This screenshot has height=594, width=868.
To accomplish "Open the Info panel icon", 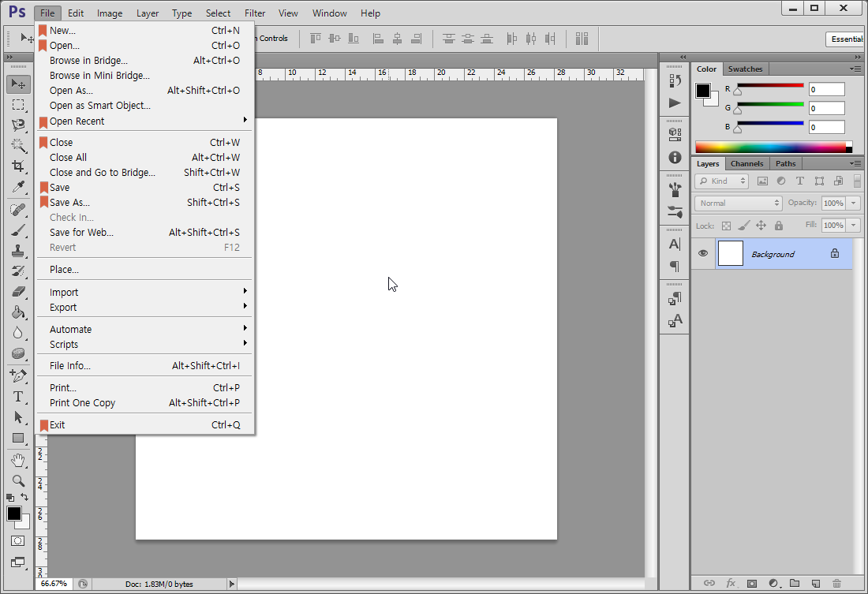I will [x=675, y=157].
